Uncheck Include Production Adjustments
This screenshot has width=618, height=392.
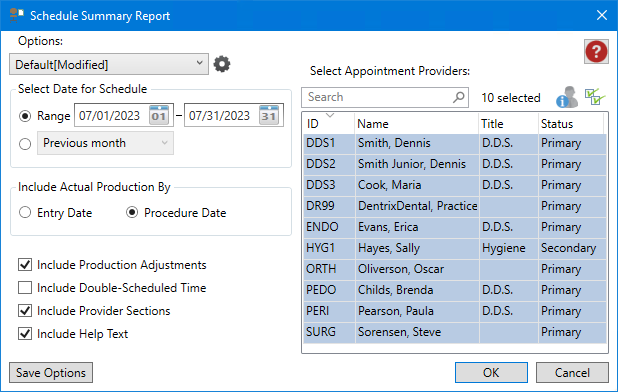[x=25, y=265]
